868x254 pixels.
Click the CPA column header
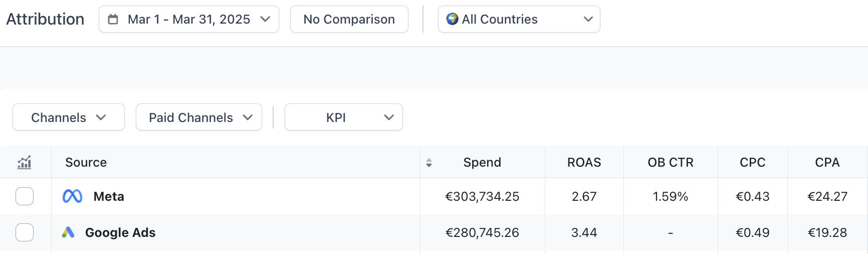[827, 162]
